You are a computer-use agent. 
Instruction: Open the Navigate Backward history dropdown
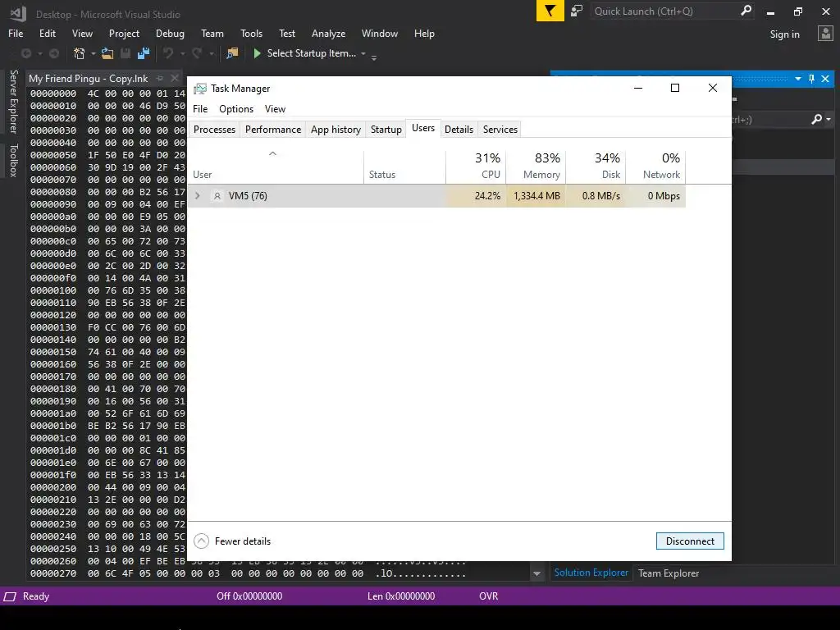(39, 53)
